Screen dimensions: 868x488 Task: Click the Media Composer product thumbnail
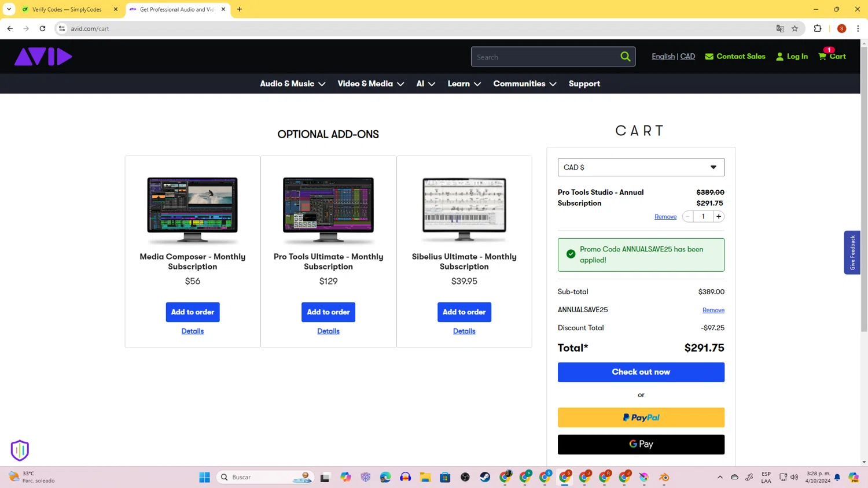pyautogui.click(x=193, y=210)
